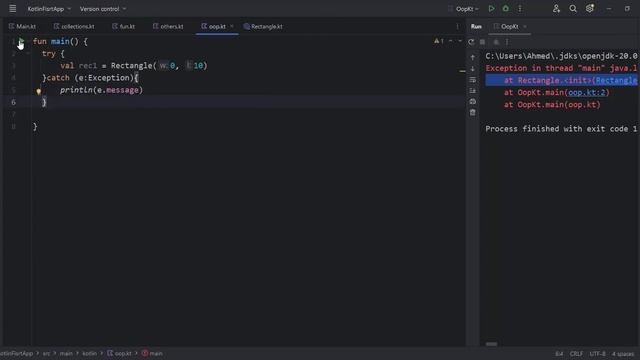Collapse the try block fold arrow
Image resolution: width=640 pixels, height=360 pixels.
coord(28,53)
